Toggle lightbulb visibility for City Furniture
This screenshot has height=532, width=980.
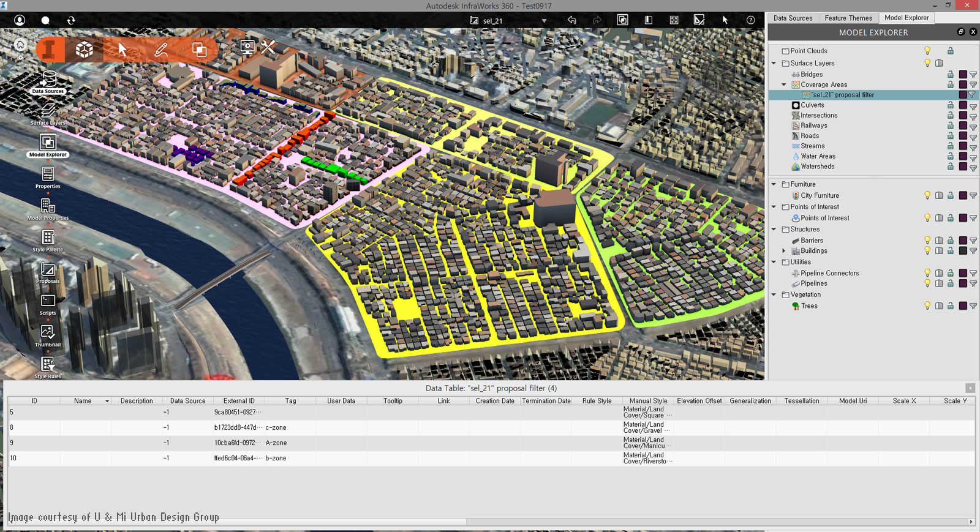click(x=927, y=196)
